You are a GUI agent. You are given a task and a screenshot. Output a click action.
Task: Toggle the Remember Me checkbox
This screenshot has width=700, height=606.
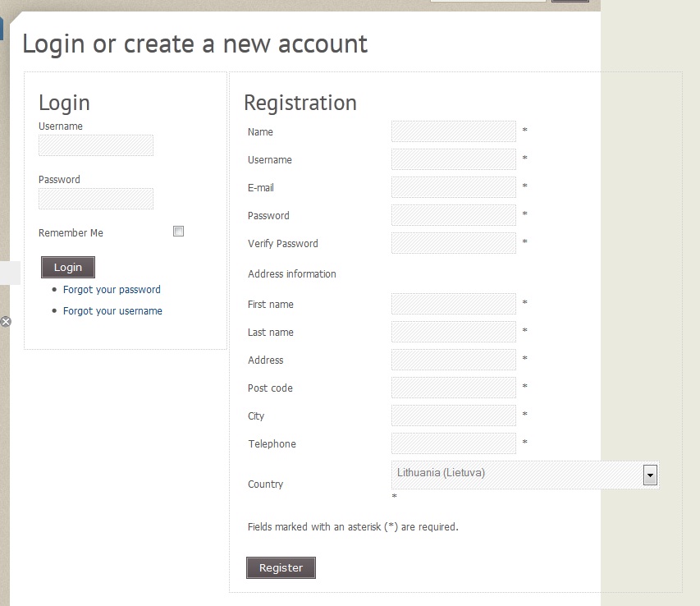[178, 232]
